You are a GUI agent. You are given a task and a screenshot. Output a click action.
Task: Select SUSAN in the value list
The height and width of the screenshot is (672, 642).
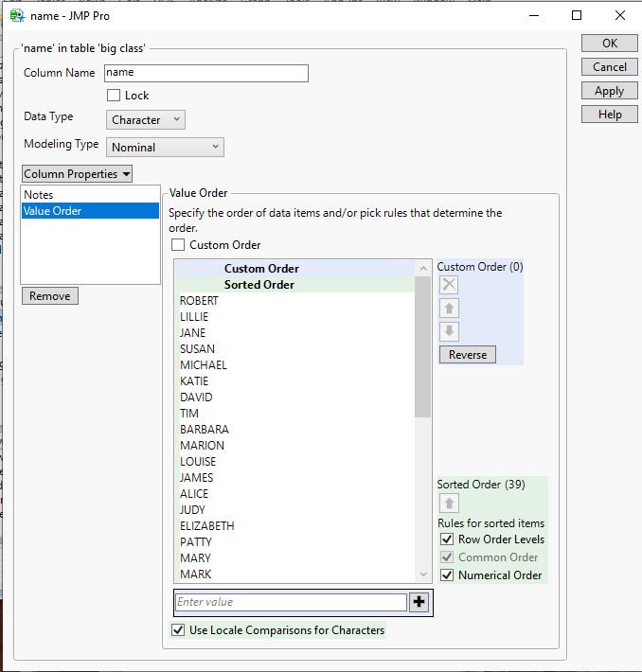295,349
